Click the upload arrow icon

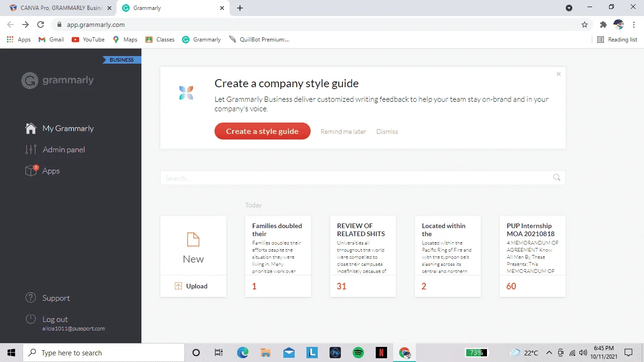(178, 286)
